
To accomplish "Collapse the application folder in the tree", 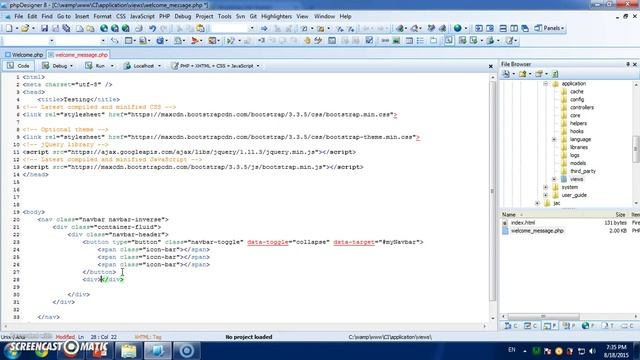I will pyautogui.click(x=545, y=84).
